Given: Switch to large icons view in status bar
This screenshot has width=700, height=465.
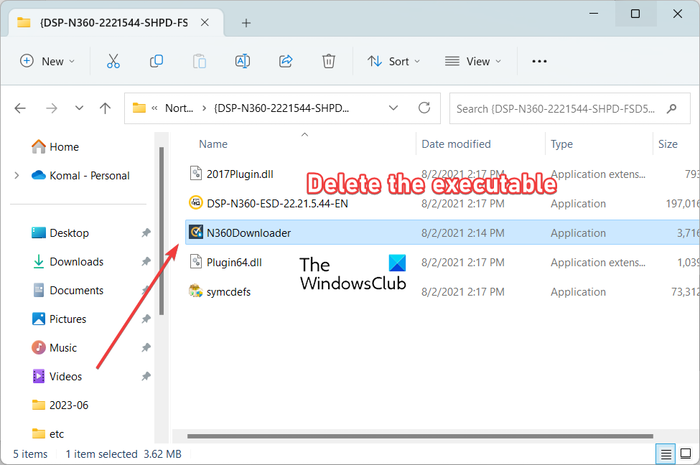Looking at the screenshot, I should point(685,454).
